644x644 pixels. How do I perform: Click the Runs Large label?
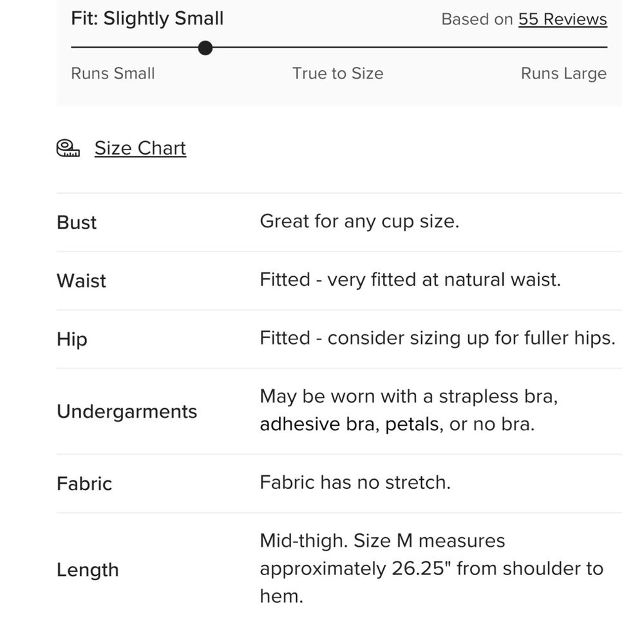pos(563,73)
